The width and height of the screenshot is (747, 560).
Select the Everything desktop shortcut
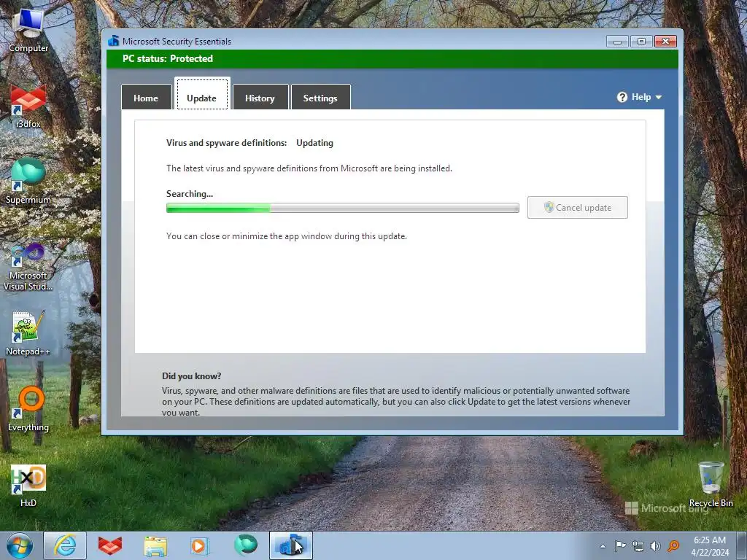pos(28,410)
